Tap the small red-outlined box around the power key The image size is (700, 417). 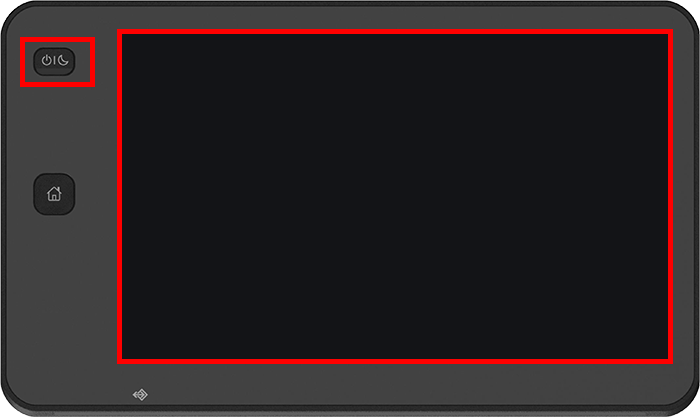pos(57,62)
